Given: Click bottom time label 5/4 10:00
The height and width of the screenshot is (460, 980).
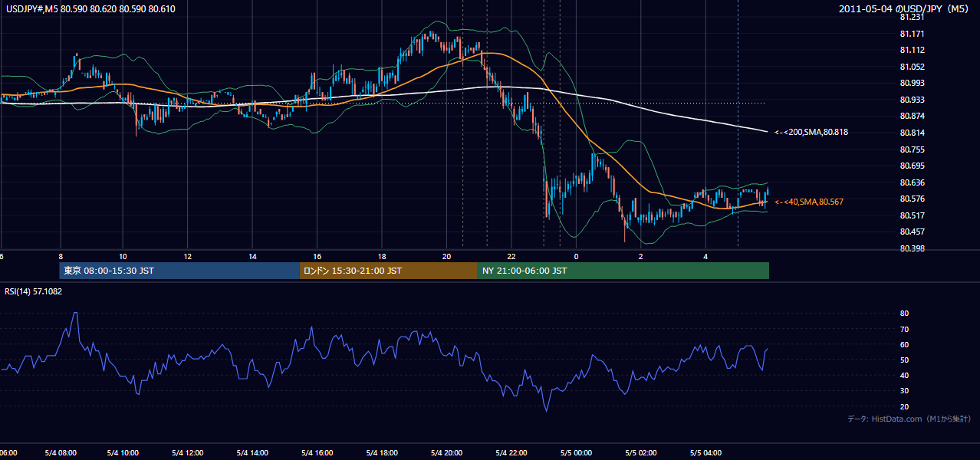Looking at the screenshot, I should 123,453.
